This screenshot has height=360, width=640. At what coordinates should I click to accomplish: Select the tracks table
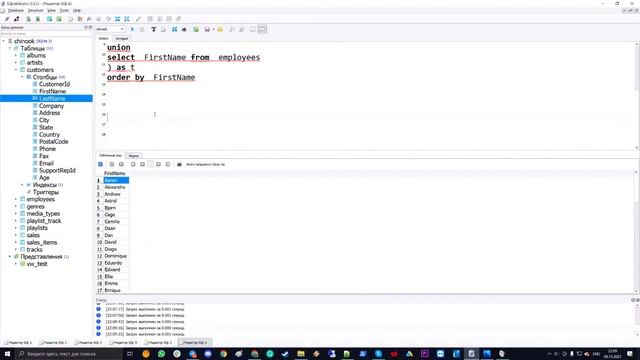(34, 249)
